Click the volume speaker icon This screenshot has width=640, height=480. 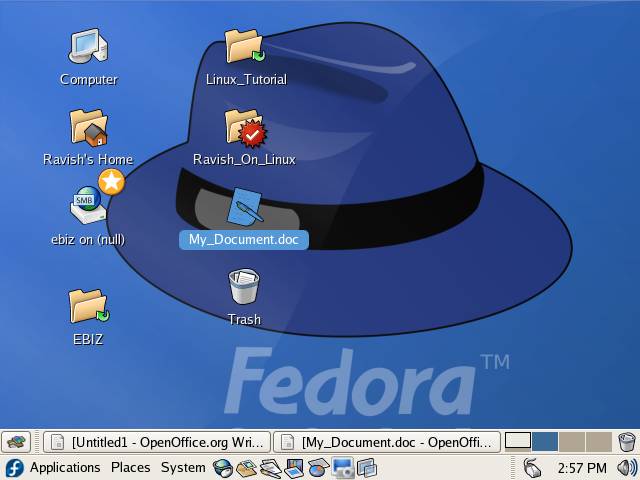[x=626, y=467]
